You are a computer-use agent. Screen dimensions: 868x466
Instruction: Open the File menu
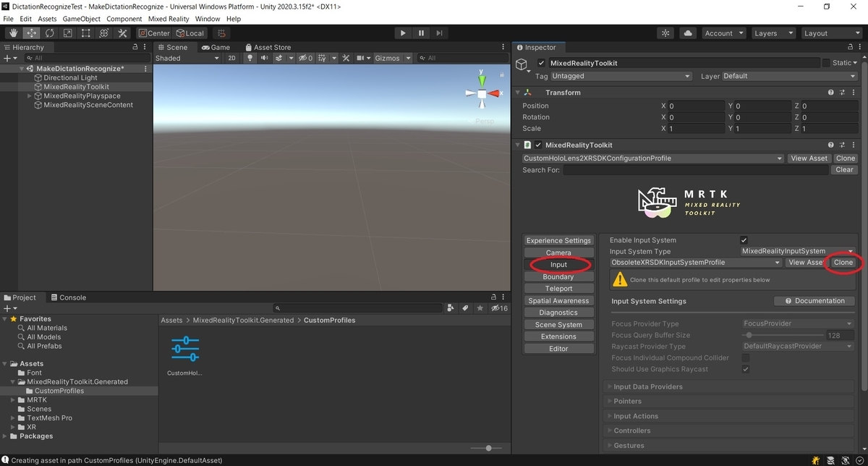[x=9, y=19]
